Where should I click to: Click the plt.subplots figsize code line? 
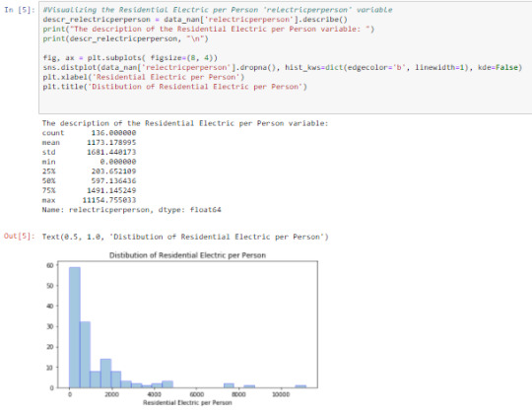tap(130, 58)
